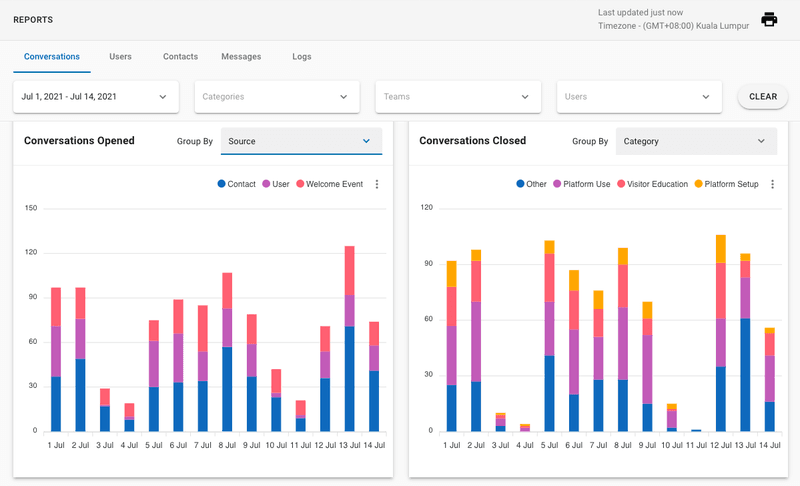Change Group By Source dropdown
This screenshot has width=800, height=486.
[301, 141]
